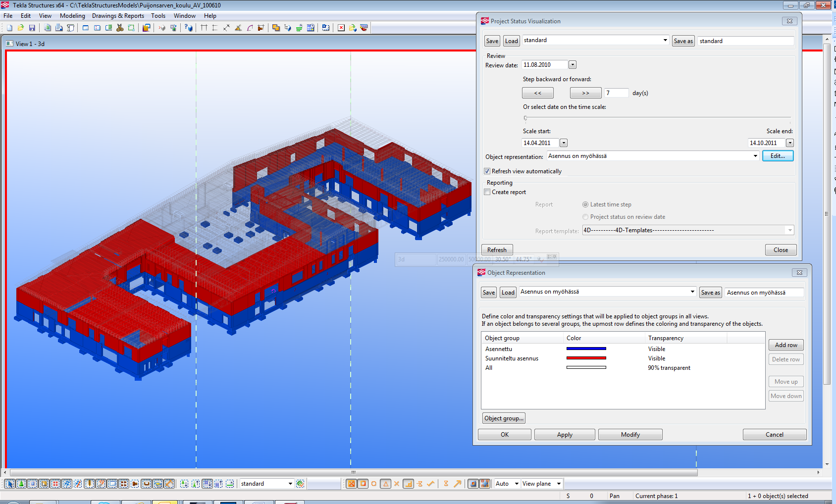Image resolution: width=836 pixels, height=504 pixels.
Task: Toggle Snap to midpoints triangle icon
Action: [386, 484]
